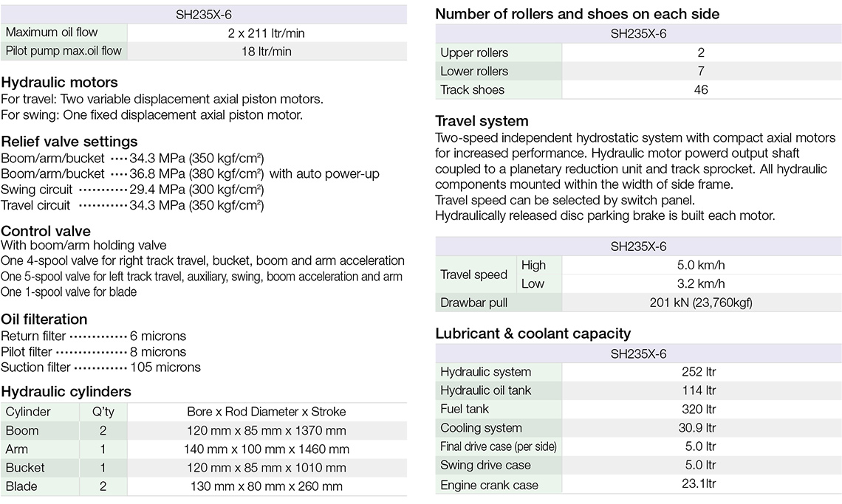
Task: Click the Engine crank case label
Action: pos(489,485)
